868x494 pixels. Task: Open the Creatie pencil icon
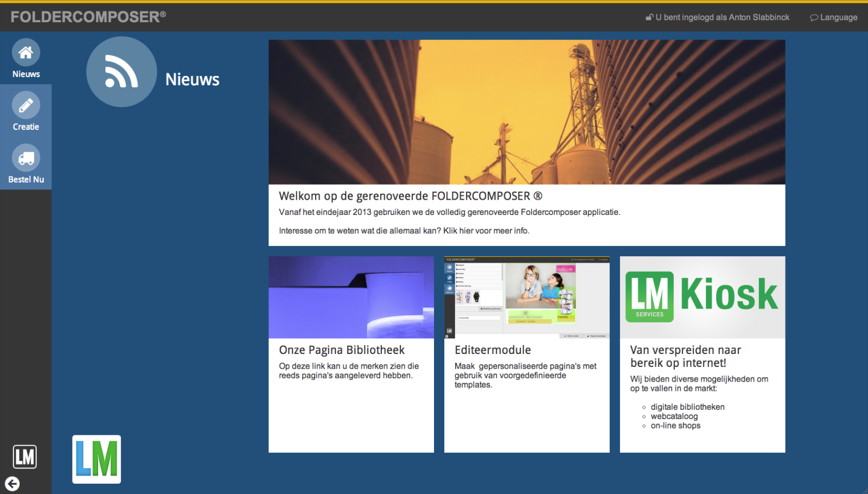26,105
